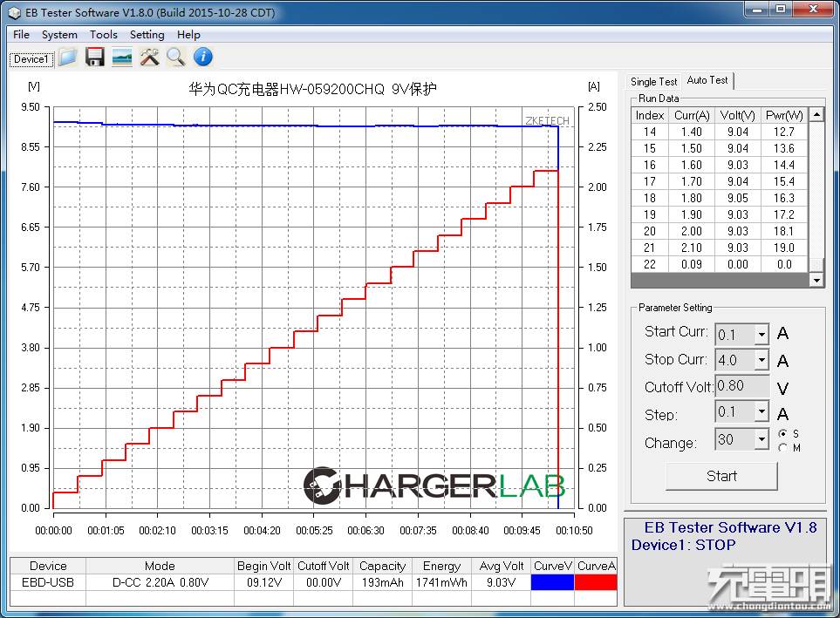Select Run Data row with index 20
Viewport: 840px width, 618px height.
pos(720,231)
